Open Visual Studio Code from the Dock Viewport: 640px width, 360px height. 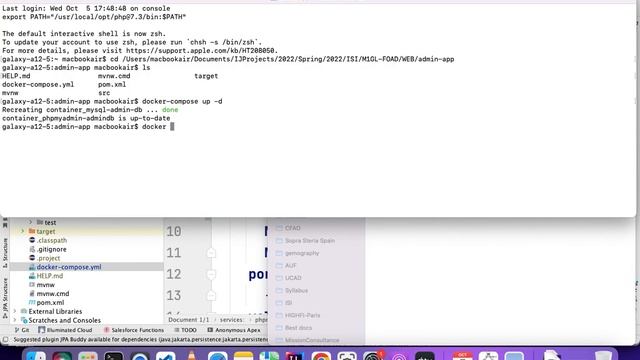point(165,356)
